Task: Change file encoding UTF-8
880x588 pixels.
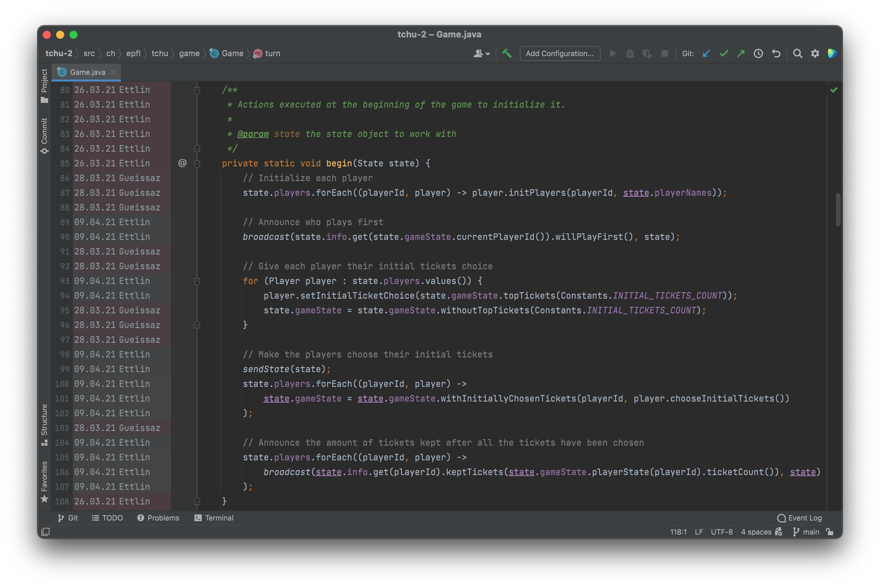Action: point(721,532)
